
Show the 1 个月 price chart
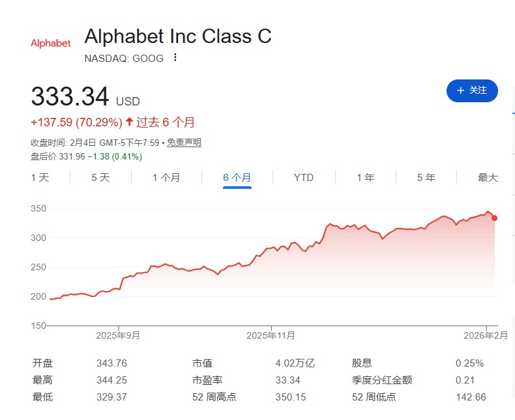[x=166, y=177]
